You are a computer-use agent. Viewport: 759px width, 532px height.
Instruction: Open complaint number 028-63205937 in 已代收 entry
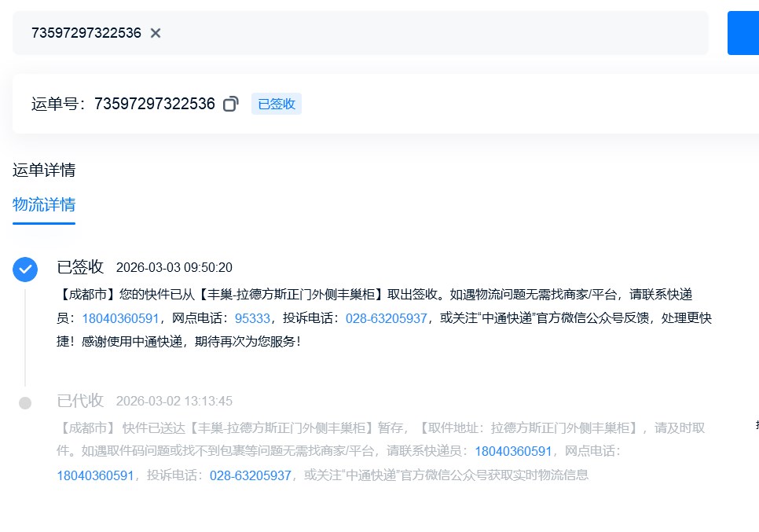click(x=251, y=475)
